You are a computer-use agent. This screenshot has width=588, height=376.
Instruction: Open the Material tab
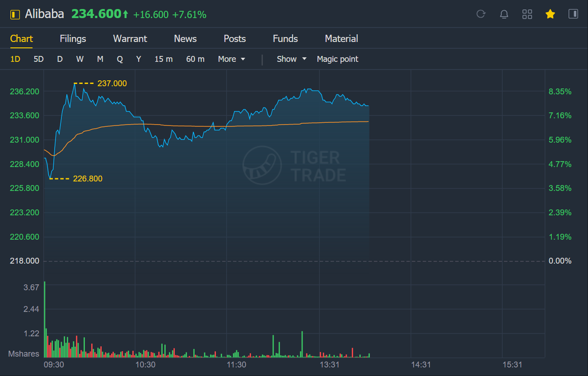point(341,39)
